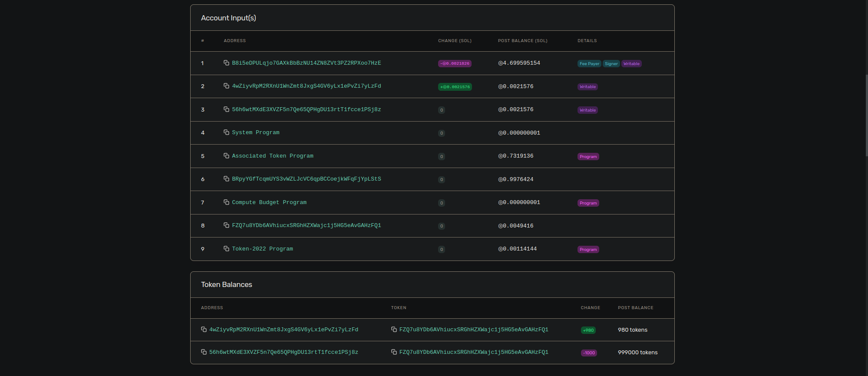This screenshot has width=868, height=376.
Task: Click the Writable badge on row 2
Action: 588,87
